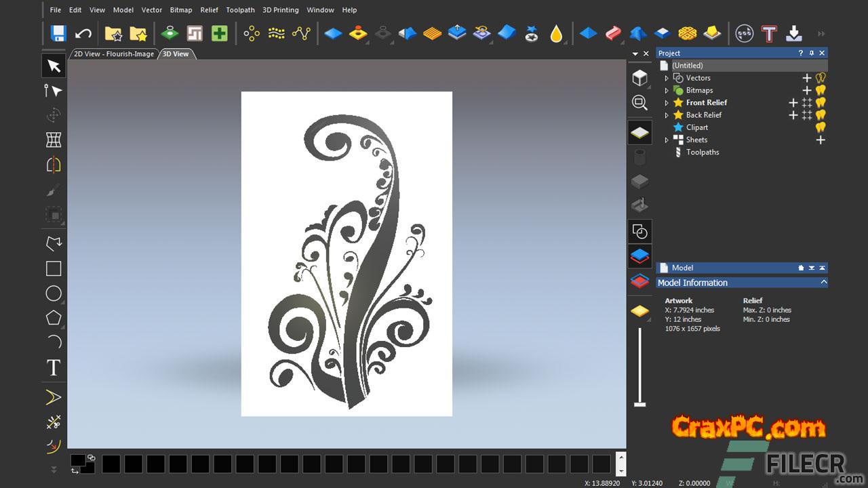
Task: Select the Text tool in left toolbar
Action: (x=54, y=368)
